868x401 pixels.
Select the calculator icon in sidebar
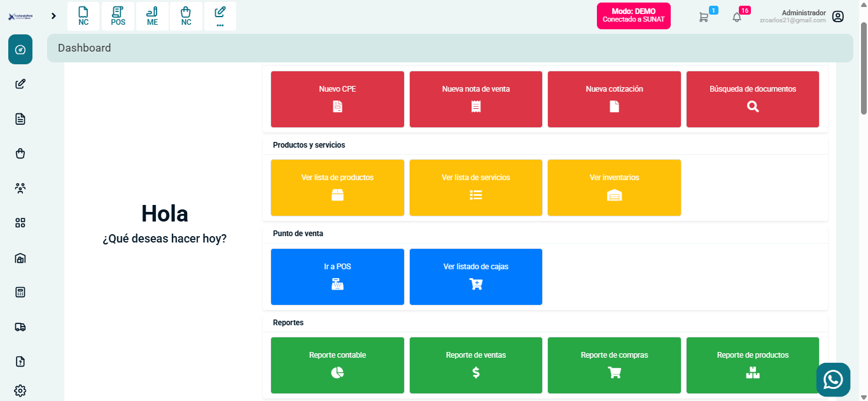(20, 292)
